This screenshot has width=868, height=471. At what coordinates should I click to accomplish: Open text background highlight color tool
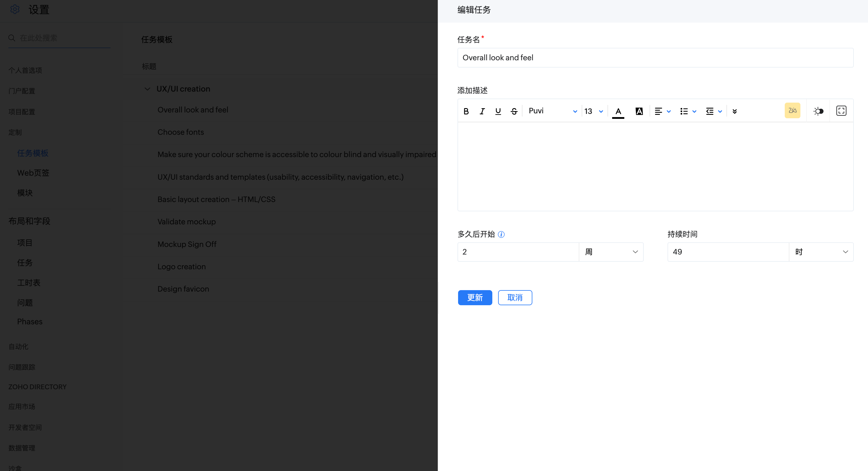point(639,111)
